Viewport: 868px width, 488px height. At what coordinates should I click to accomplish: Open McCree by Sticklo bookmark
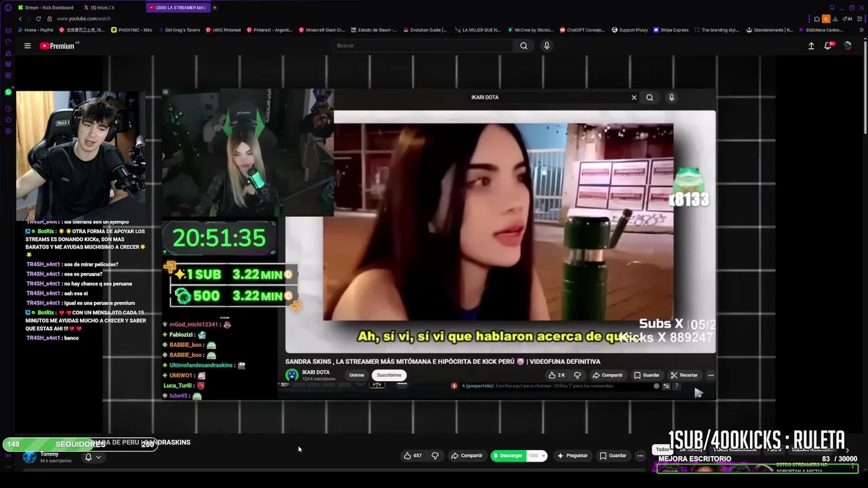(530, 30)
